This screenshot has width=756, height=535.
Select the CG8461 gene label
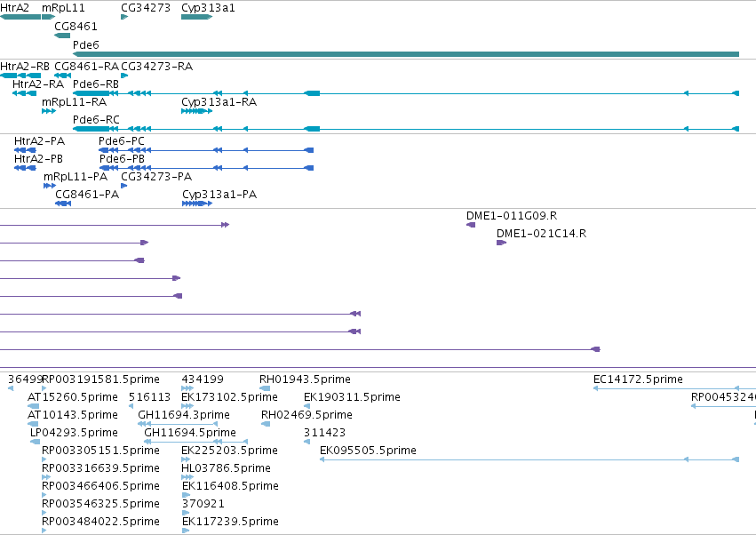(x=76, y=26)
